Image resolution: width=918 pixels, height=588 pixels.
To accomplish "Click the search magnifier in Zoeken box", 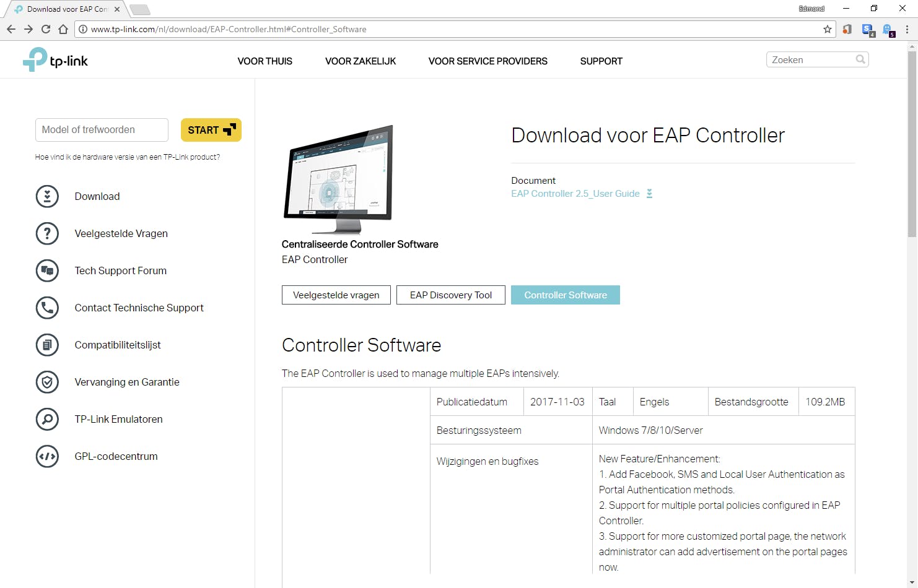I will click(x=860, y=59).
